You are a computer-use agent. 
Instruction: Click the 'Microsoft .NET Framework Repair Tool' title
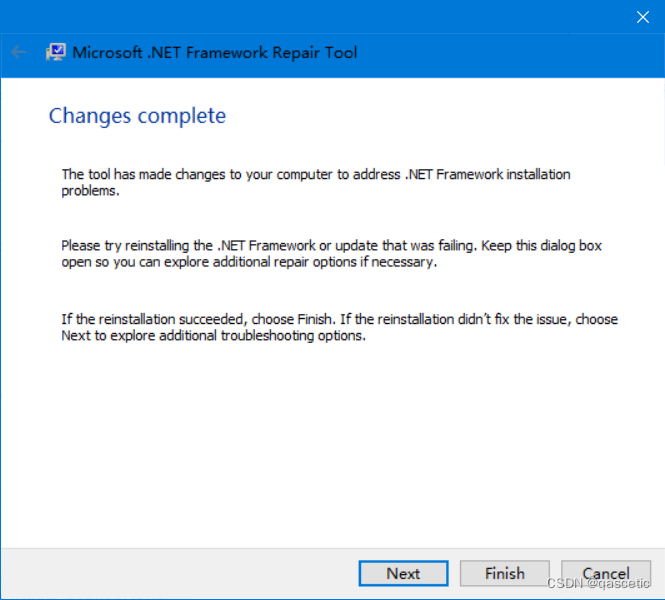(215, 53)
